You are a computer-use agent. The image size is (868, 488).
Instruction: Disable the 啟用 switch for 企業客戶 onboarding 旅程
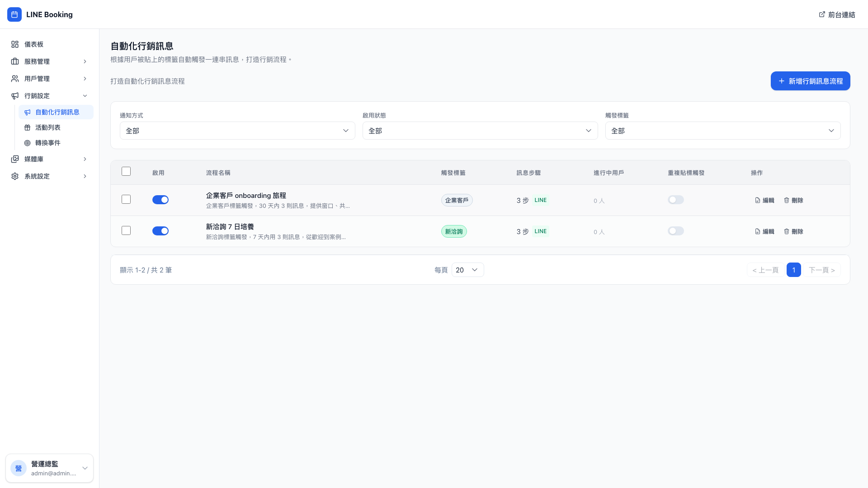pos(160,200)
